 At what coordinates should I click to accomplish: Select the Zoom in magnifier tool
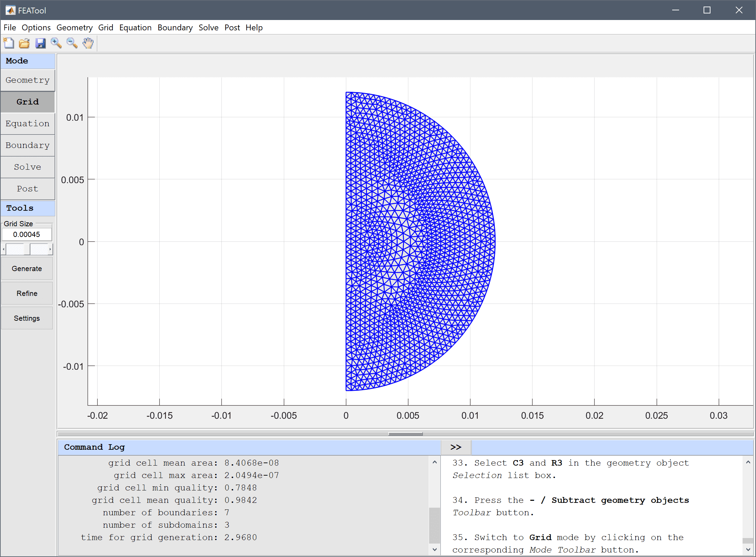pyautogui.click(x=56, y=43)
